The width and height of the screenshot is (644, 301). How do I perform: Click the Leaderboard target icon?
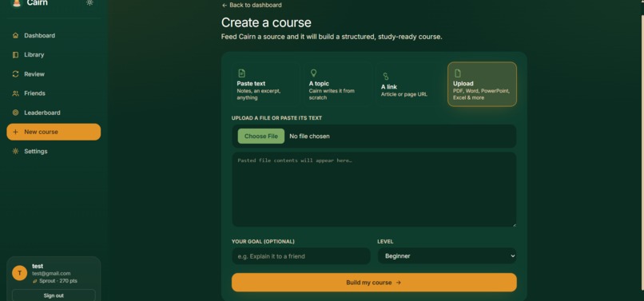click(x=16, y=113)
